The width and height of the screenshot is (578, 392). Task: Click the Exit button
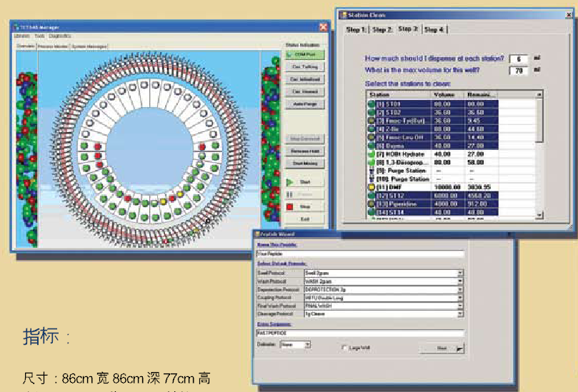[305, 219]
